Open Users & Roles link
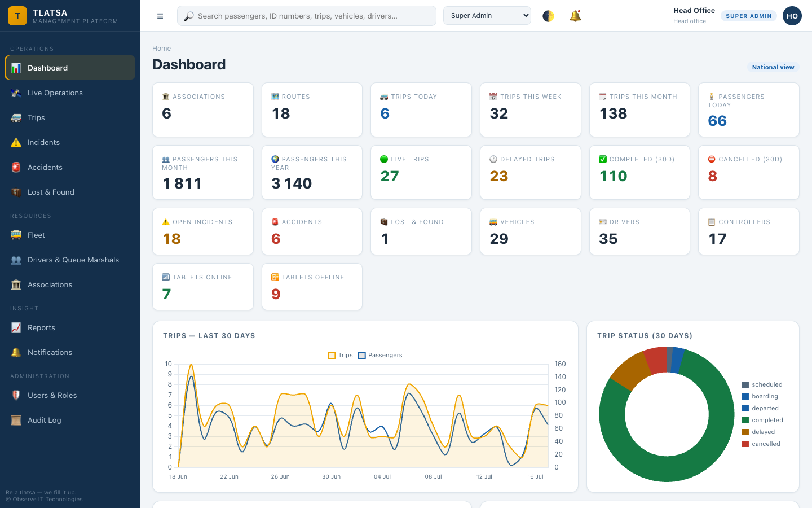The image size is (812, 508). [x=70, y=395]
